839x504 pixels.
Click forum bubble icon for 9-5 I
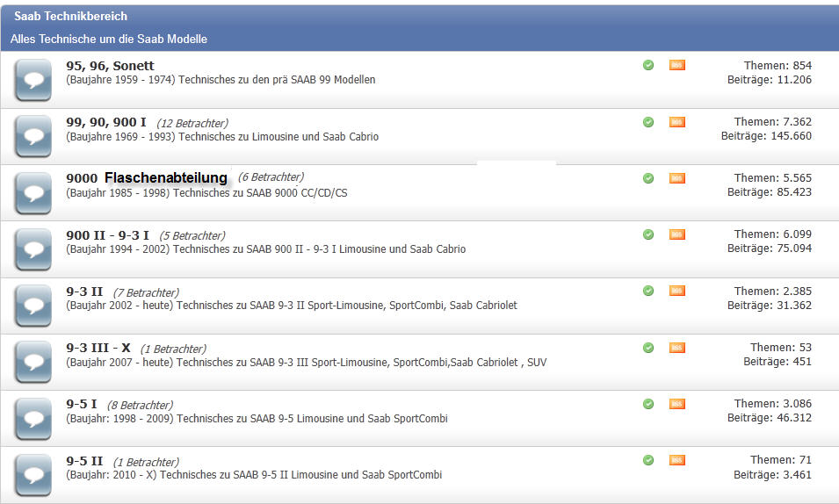33,419
